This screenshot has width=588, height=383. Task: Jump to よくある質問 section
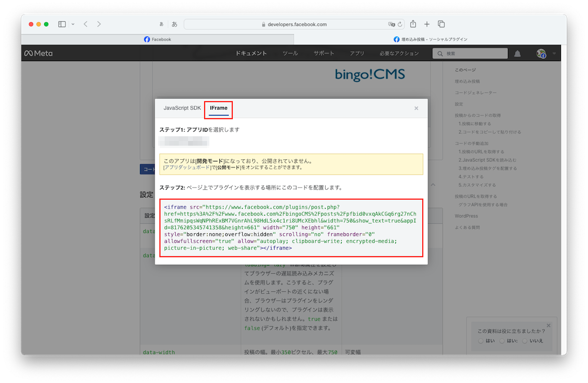click(467, 227)
